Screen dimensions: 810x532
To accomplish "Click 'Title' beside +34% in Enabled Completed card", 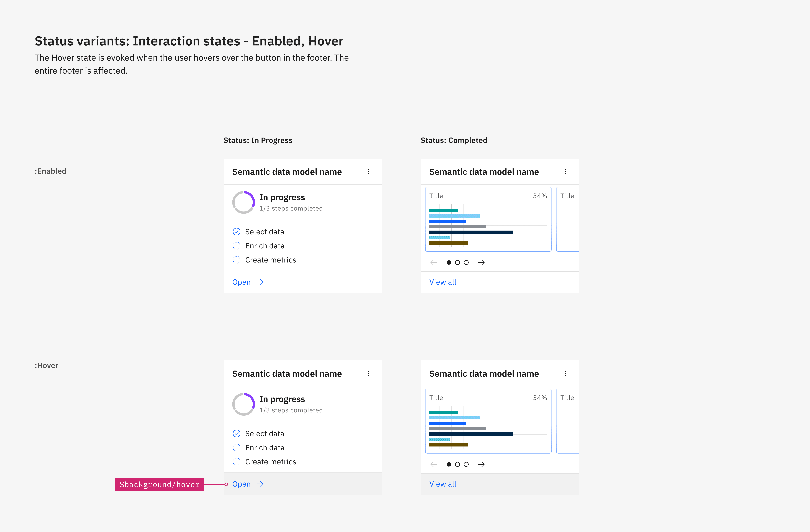I will (x=436, y=196).
